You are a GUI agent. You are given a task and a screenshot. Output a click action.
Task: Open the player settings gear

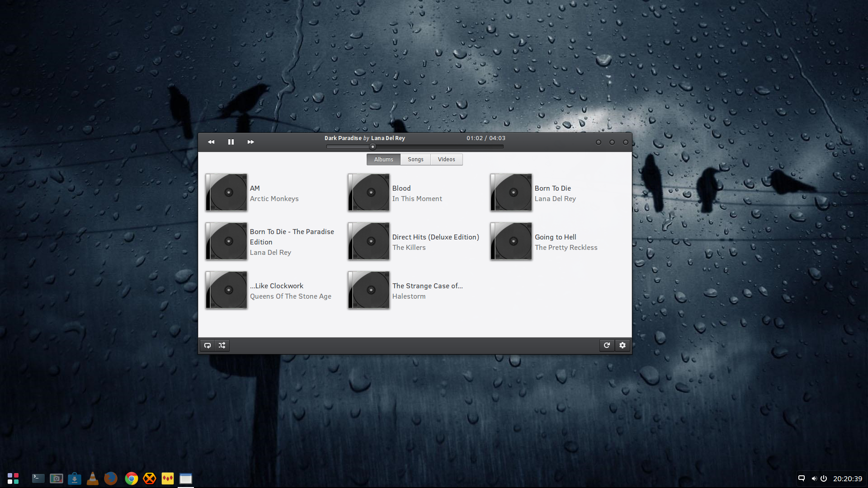click(623, 345)
